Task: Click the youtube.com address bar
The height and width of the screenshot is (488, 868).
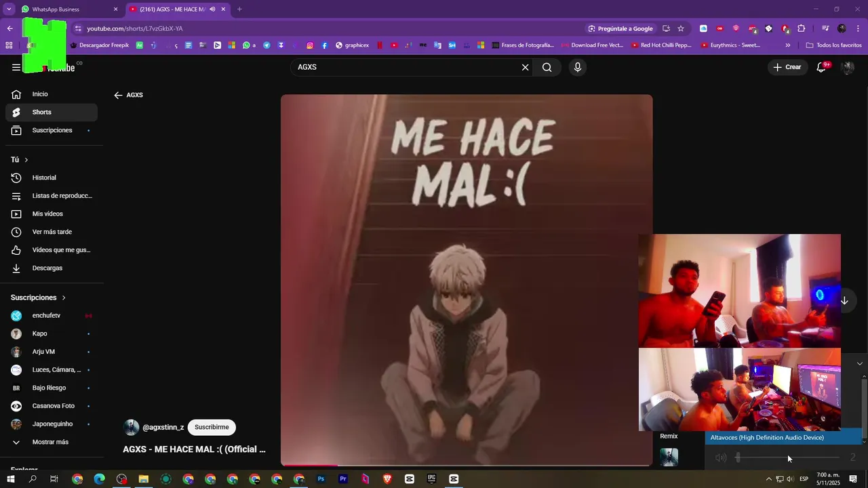Action: coord(325,28)
